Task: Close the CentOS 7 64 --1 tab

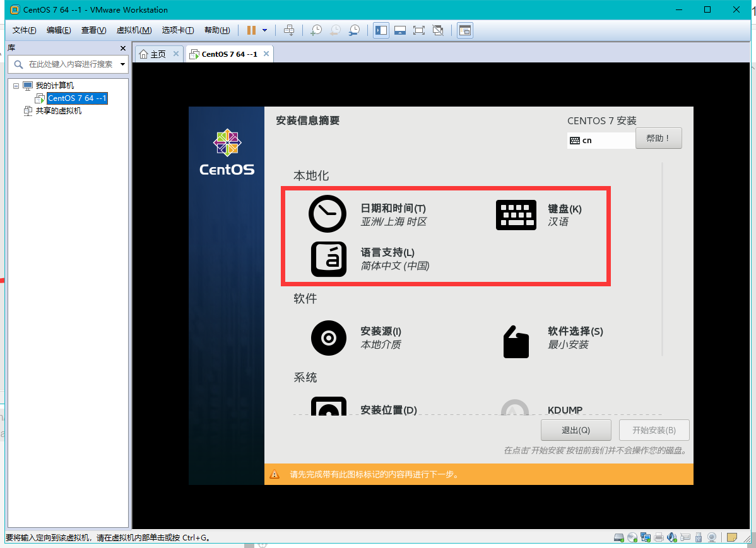Action: 266,54
